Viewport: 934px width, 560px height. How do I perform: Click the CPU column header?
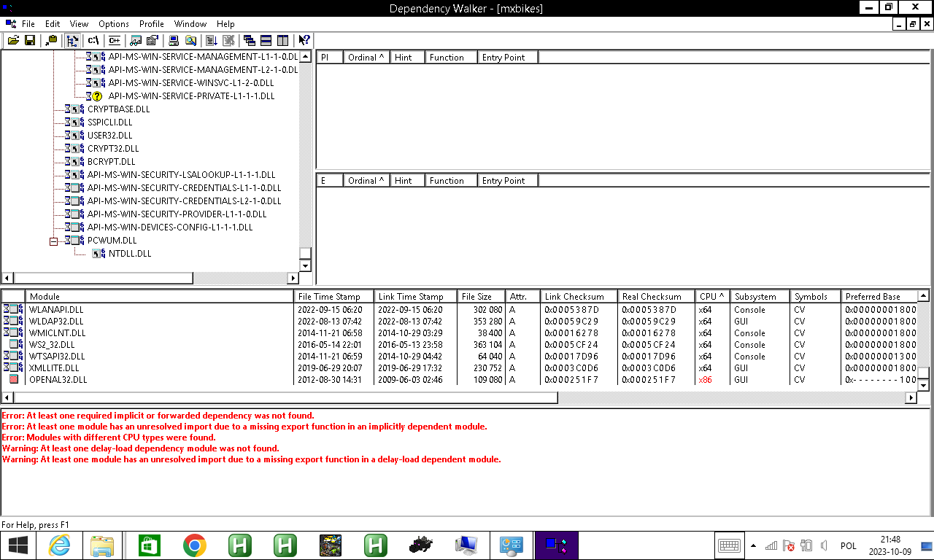713,297
